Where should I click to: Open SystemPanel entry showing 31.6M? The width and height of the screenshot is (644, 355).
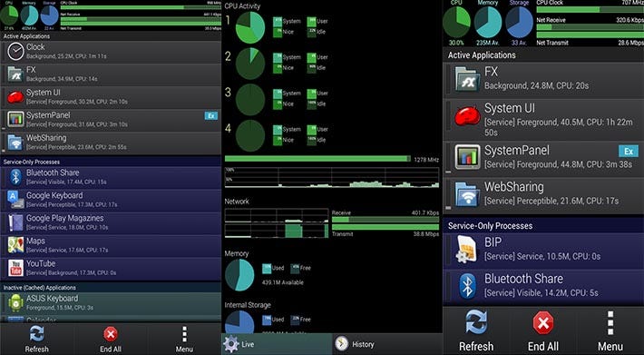click(x=111, y=120)
